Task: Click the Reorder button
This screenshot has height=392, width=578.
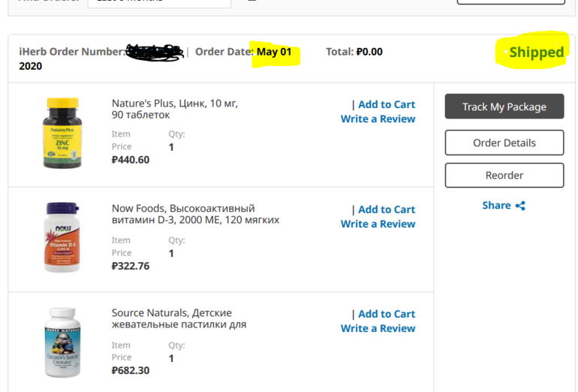Action: [x=504, y=175]
